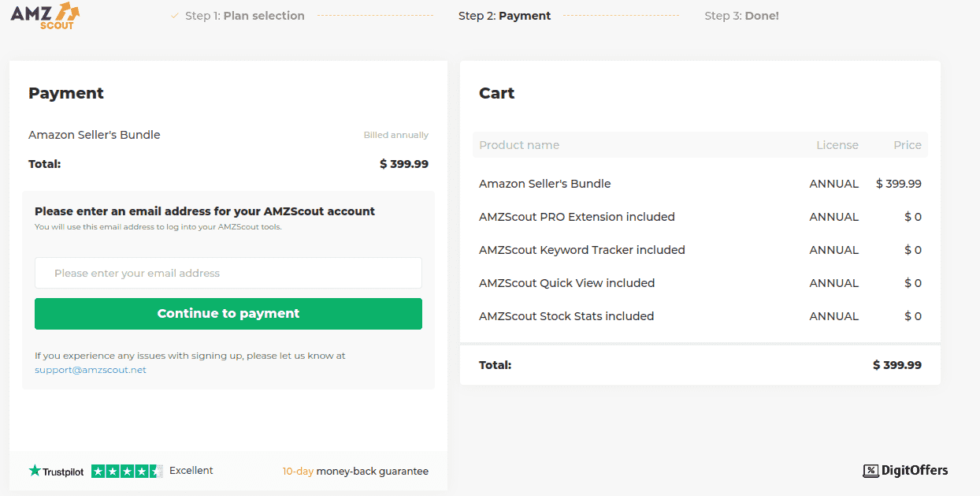
Task: Focus the email address input field
Action: click(x=228, y=273)
